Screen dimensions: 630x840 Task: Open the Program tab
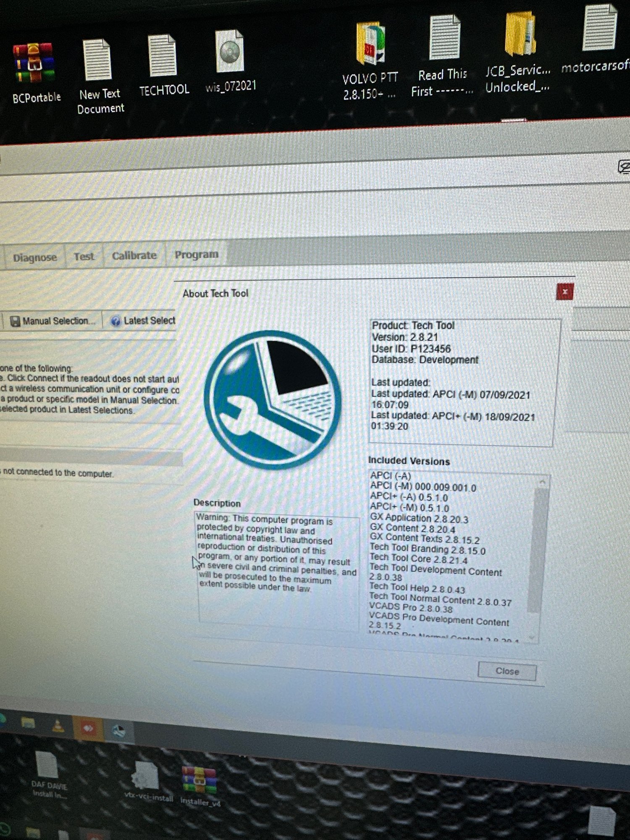pyautogui.click(x=197, y=254)
